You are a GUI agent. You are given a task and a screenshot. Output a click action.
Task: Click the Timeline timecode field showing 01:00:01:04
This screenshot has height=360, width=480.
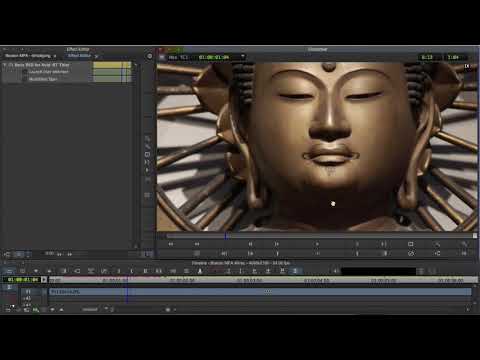[23, 280]
